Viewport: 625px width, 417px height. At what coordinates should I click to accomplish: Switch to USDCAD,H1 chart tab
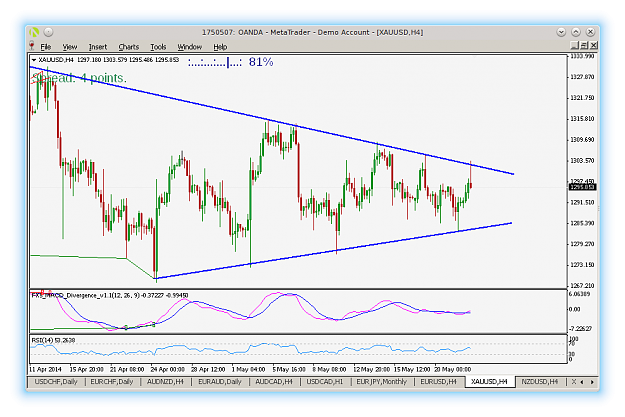[x=324, y=382]
